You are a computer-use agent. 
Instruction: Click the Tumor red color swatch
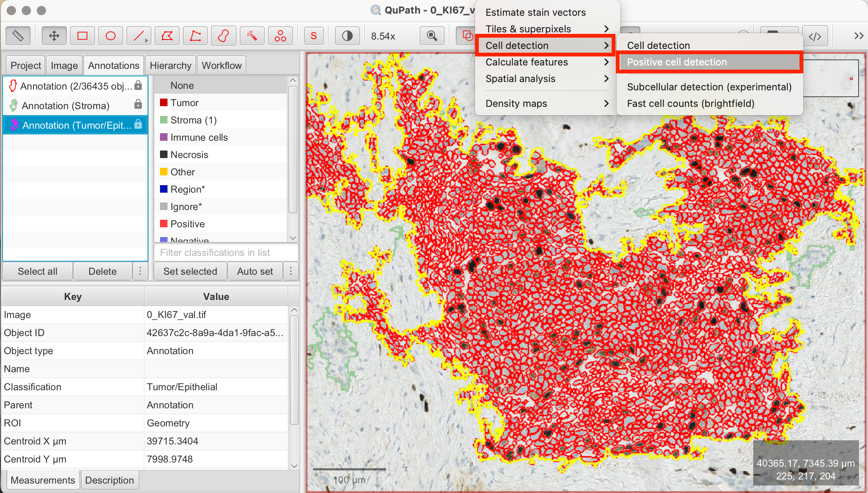pos(164,103)
